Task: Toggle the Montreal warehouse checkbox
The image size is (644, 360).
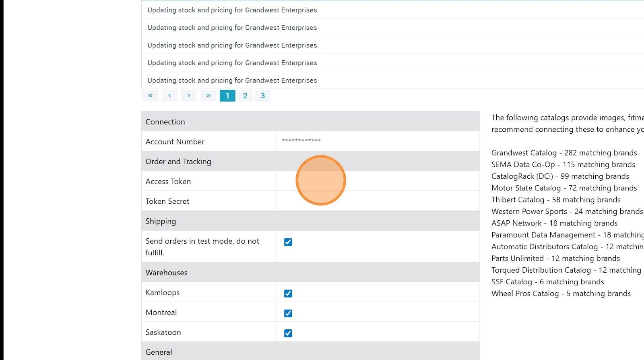Action: coord(288,313)
